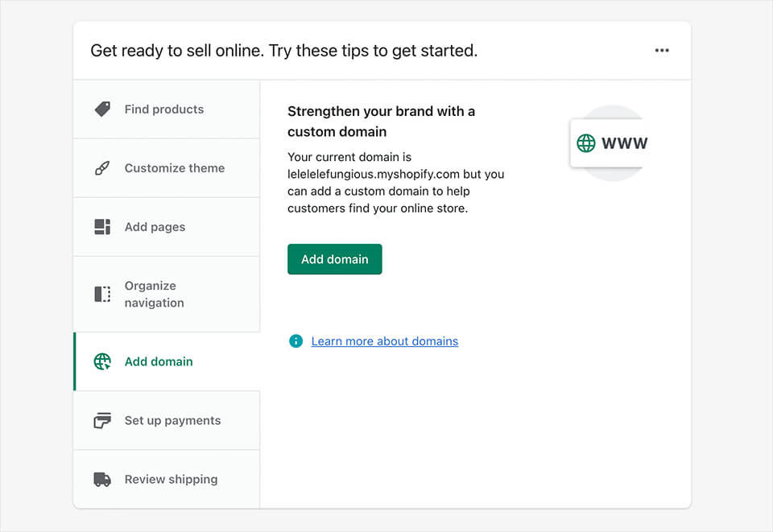Open the Set up payments tab
773x532 pixels.
pyautogui.click(x=172, y=420)
